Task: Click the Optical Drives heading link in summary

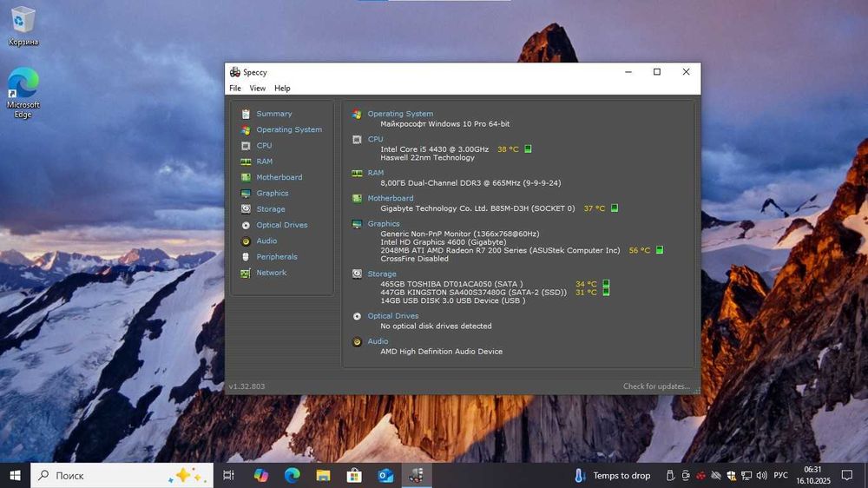Action: click(393, 316)
